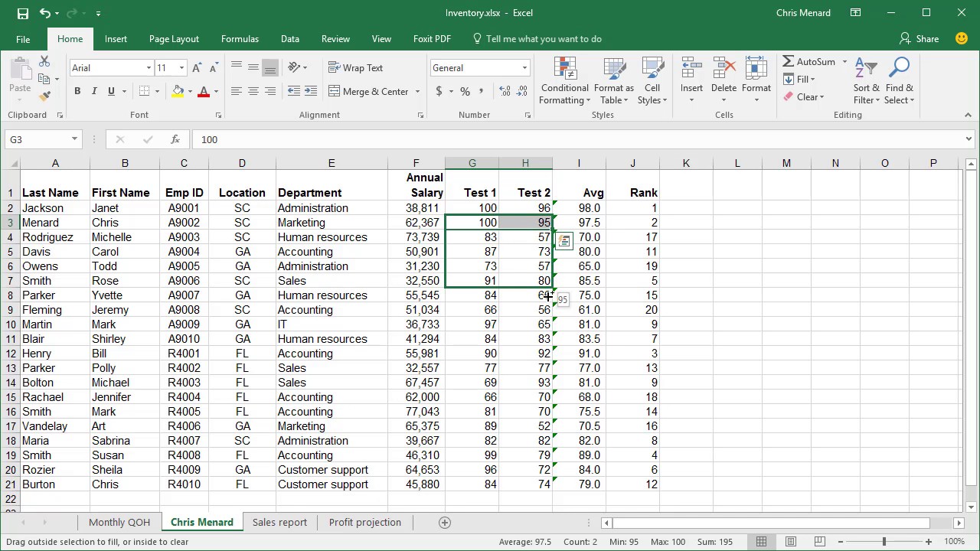This screenshot has height=551, width=980.
Task: Toggle middle align in the ribbon
Action: click(x=253, y=68)
